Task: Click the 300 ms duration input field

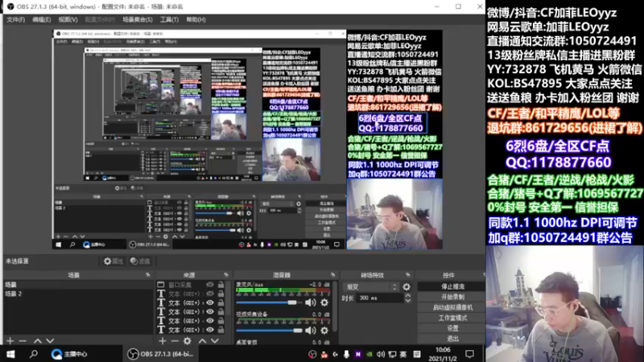Action: coord(380,298)
